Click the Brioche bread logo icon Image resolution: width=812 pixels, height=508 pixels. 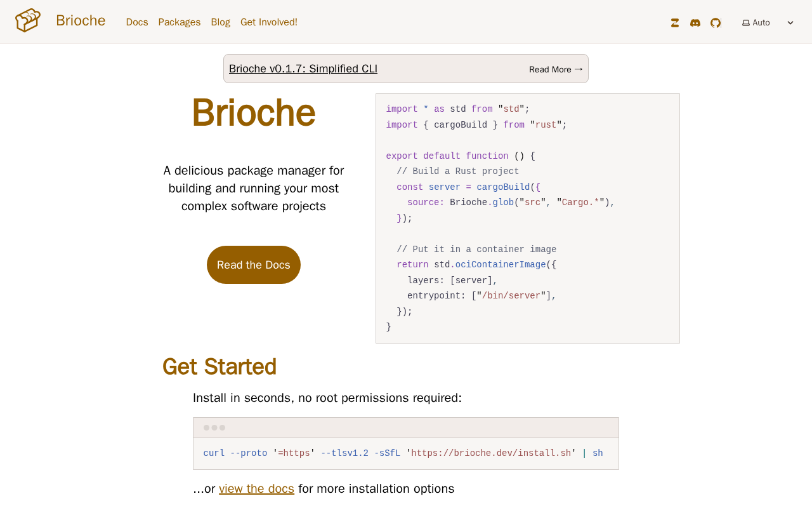[x=28, y=20]
